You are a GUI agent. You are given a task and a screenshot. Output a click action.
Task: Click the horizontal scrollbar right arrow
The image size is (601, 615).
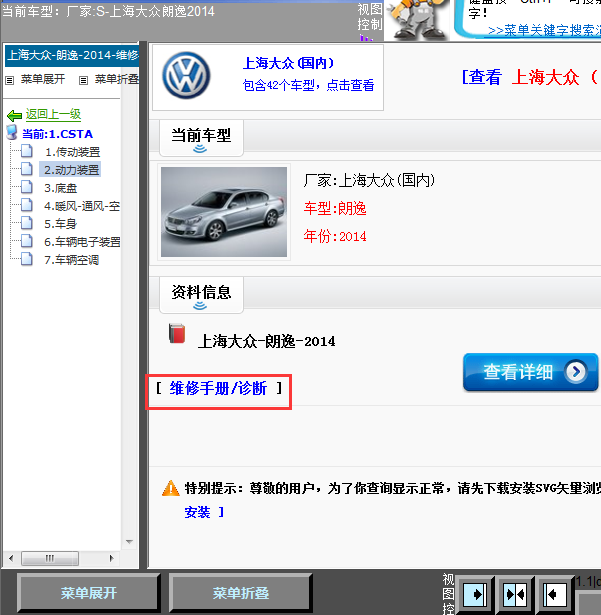click(111, 558)
